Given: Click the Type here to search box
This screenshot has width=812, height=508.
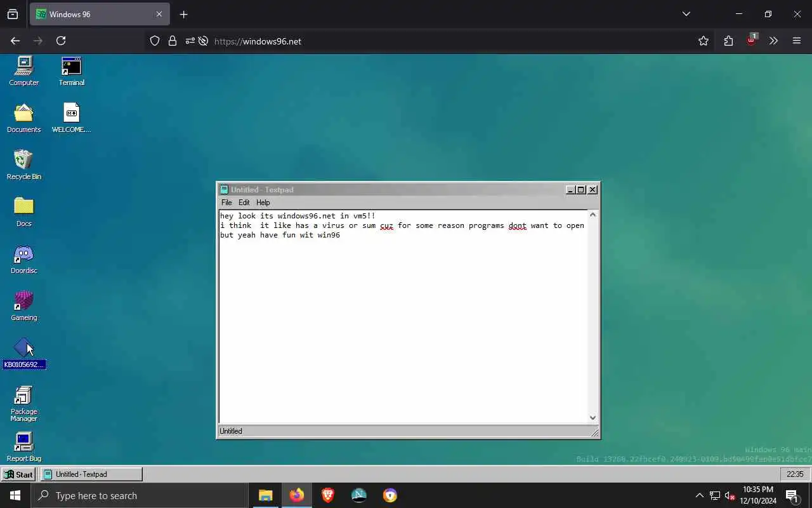Looking at the screenshot, I should coord(140,496).
